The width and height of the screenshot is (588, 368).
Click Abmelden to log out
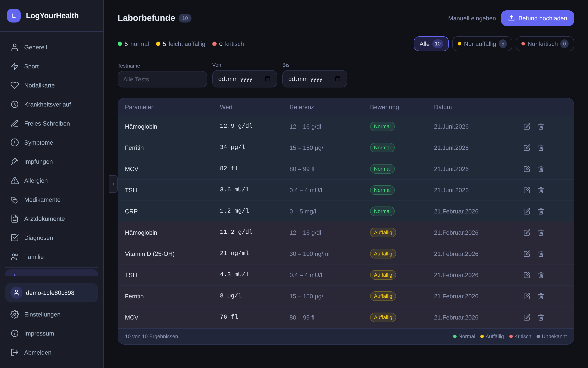point(52,352)
